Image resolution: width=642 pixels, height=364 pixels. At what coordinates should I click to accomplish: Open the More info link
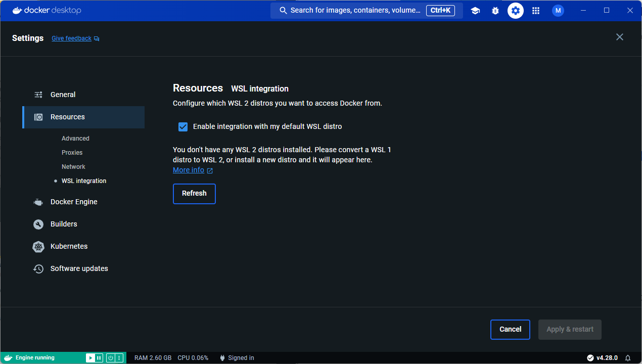[x=189, y=170]
